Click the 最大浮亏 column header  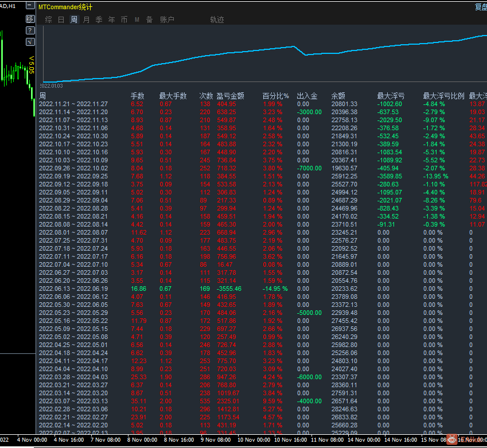tap(391, 96)
